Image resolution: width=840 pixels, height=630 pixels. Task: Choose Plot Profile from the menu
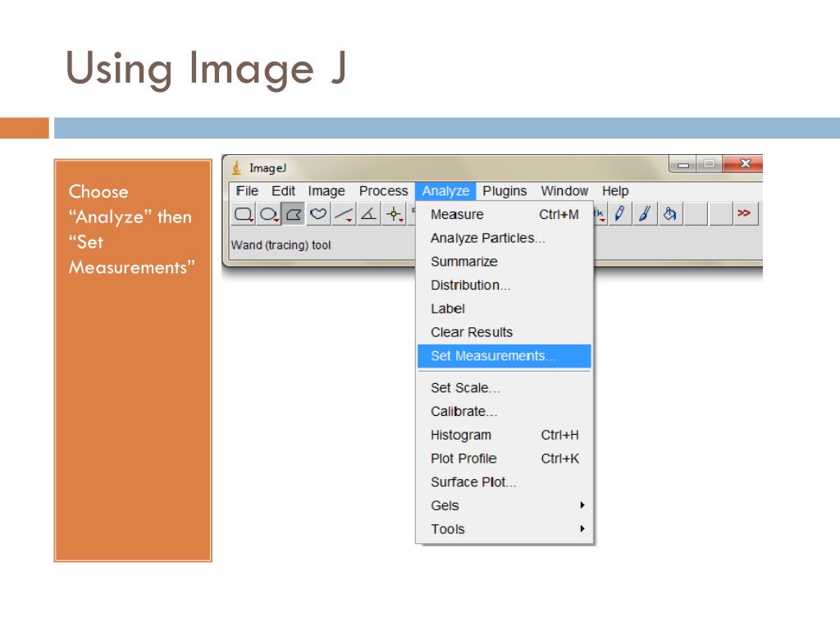[x=504, y=459]
